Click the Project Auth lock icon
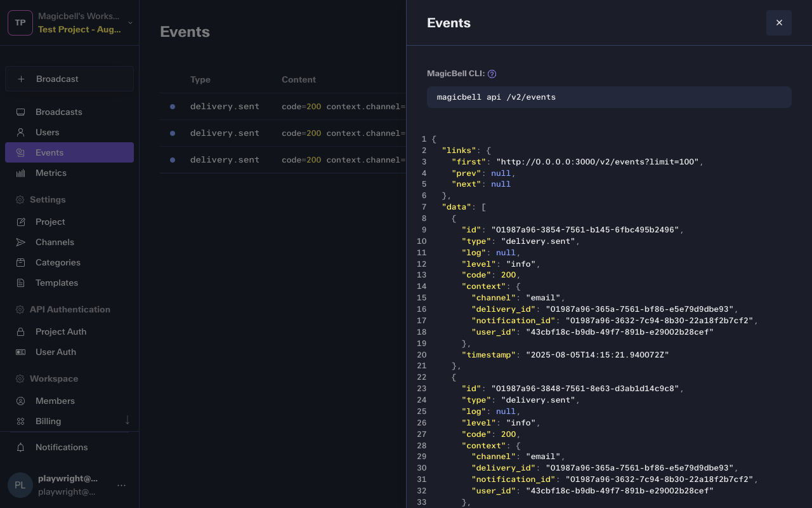This screenshot has height=508, width=812. click(x=20, y=331)
